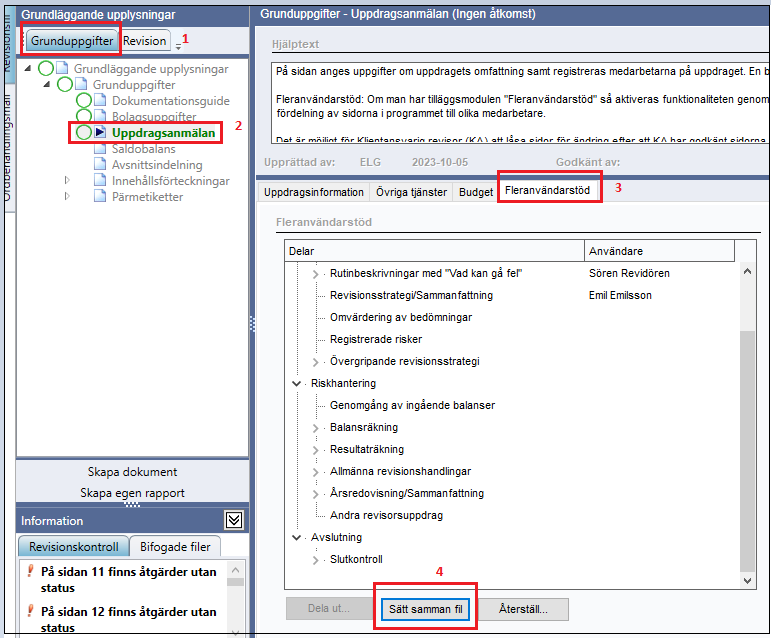The image size is (771, 638).
Task: Click the Återställ... button
Action: click(x=523, y=609)
